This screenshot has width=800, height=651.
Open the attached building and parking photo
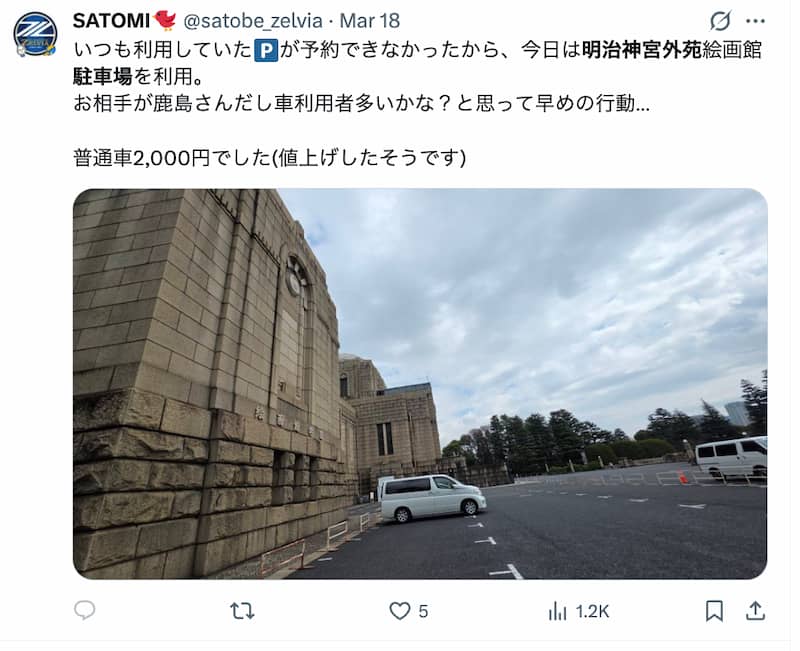coord(420,384)
